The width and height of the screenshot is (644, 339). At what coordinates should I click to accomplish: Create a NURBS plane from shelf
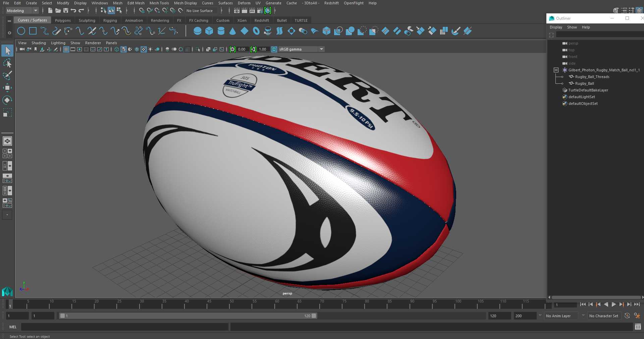245,31
